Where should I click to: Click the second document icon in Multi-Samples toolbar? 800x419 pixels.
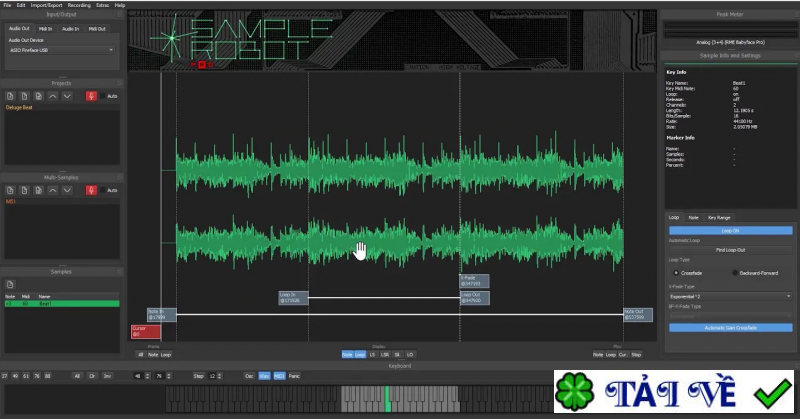pyautogui.click(x=24, y=190)
